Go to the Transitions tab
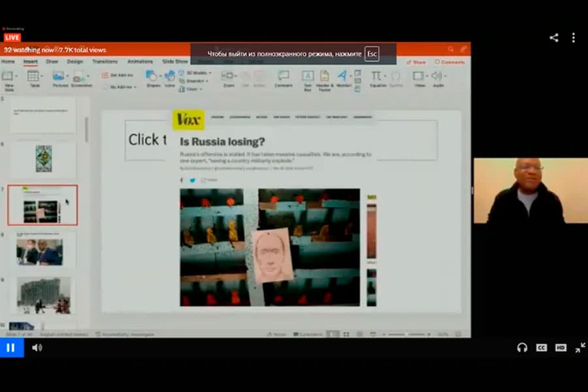The height and width of the screenshot is (392, 588). [105, 61]
